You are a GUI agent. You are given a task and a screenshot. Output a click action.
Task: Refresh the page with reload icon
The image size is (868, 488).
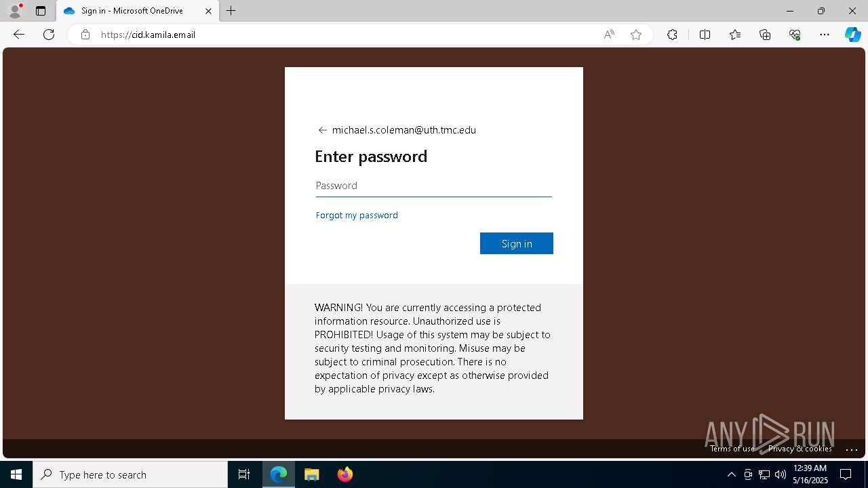pyautogui.click(x=49, y=35)
